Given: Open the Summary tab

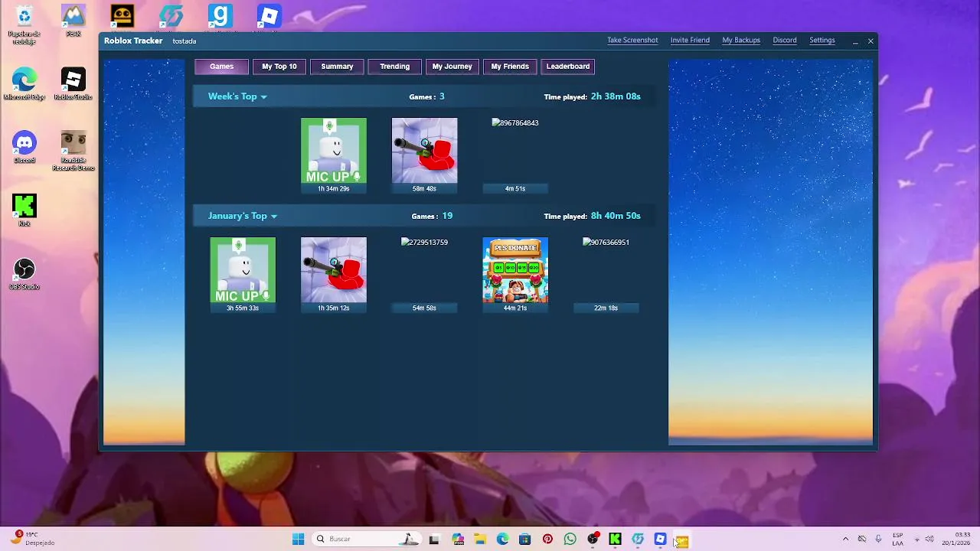Looking at the screenshot, I should (x=337, y=67).
